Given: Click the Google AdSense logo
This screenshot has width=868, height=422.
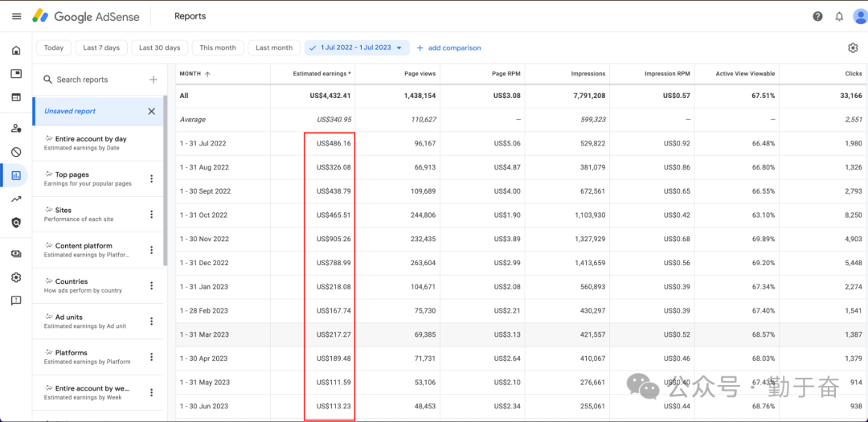Looking at the screenshot, I should 85,16.
